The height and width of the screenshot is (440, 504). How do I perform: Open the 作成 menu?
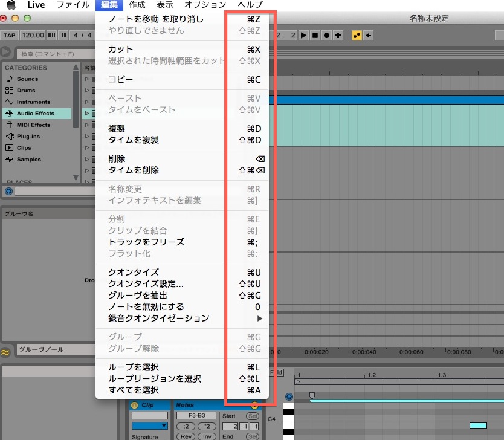pyautogui.click(x=137, y=5)
